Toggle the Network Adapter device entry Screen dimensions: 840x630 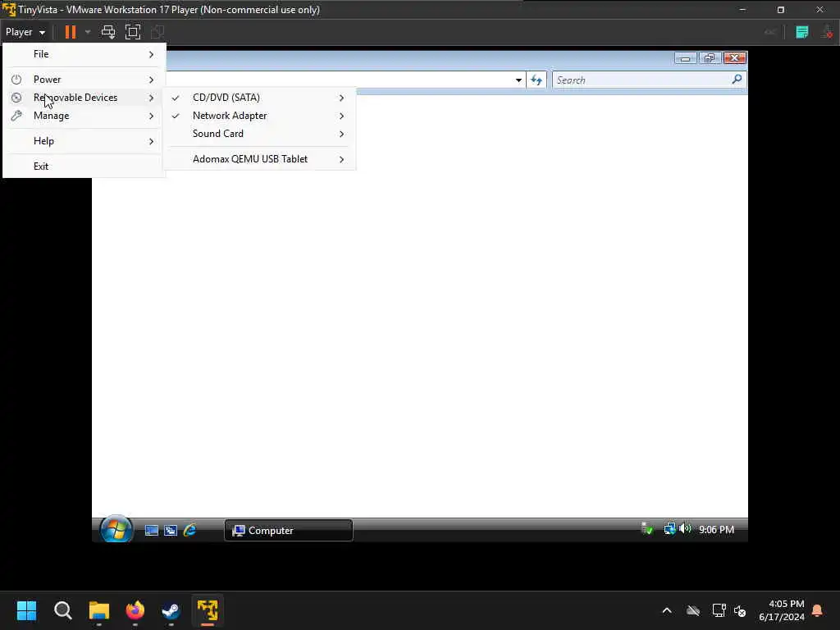(x=259, y=116)
